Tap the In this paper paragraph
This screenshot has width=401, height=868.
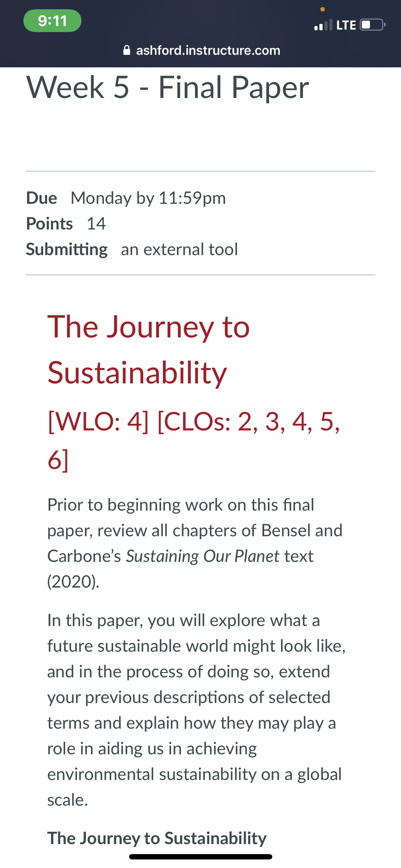tap(196, 710)
